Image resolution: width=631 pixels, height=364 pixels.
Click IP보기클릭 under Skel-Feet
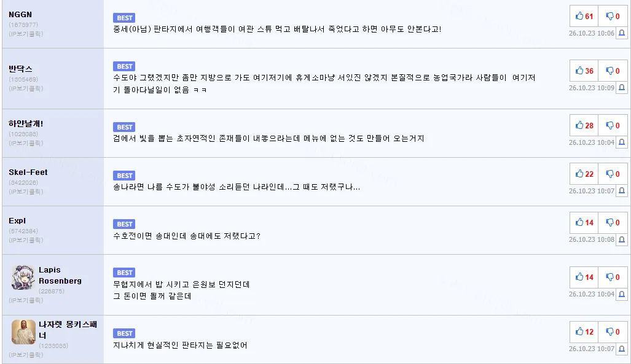pyautogui.click(x=26, y=192)
